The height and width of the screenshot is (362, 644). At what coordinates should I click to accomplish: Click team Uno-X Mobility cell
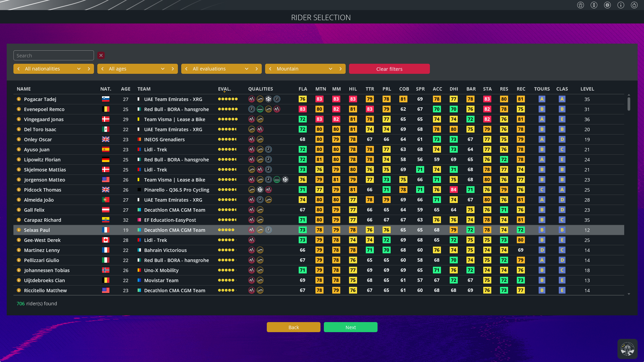[161, 270]
